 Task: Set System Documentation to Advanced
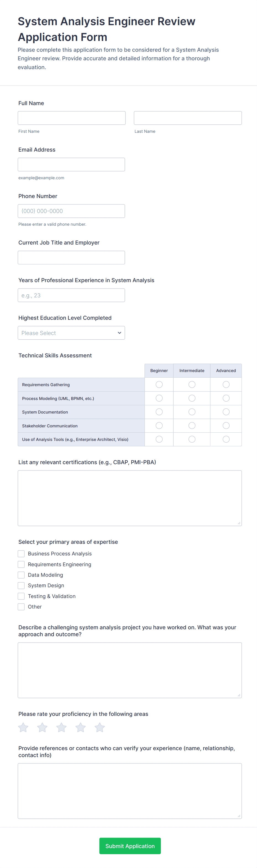[x=226, y=412]
